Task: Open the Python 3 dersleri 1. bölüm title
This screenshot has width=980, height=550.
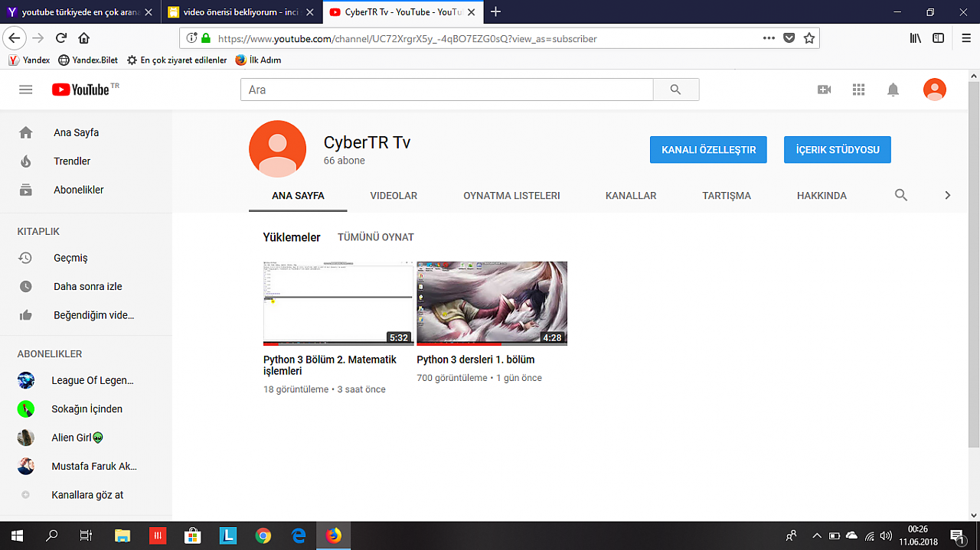Action: (x=475, y=360)
